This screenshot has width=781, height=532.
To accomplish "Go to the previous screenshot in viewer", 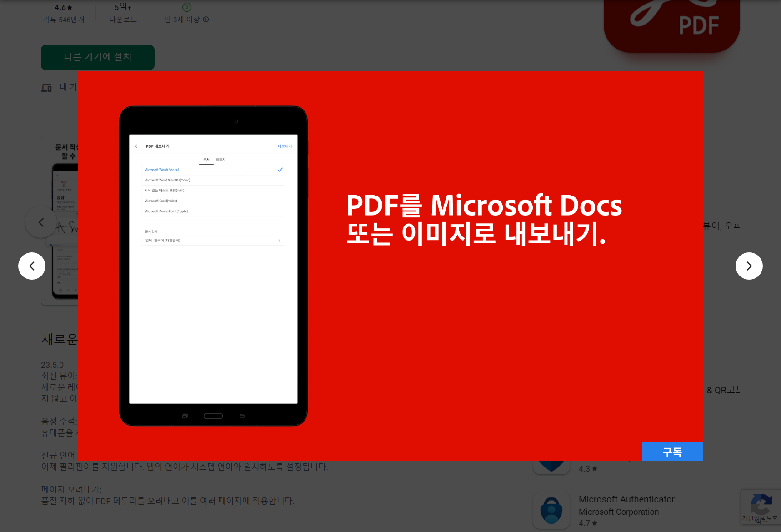I will tap(32, 266).
